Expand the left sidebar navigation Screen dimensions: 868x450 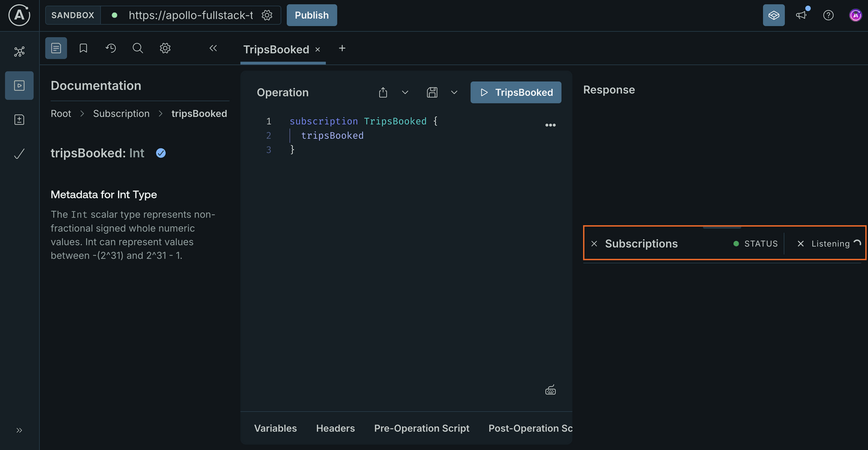[19, 430]
